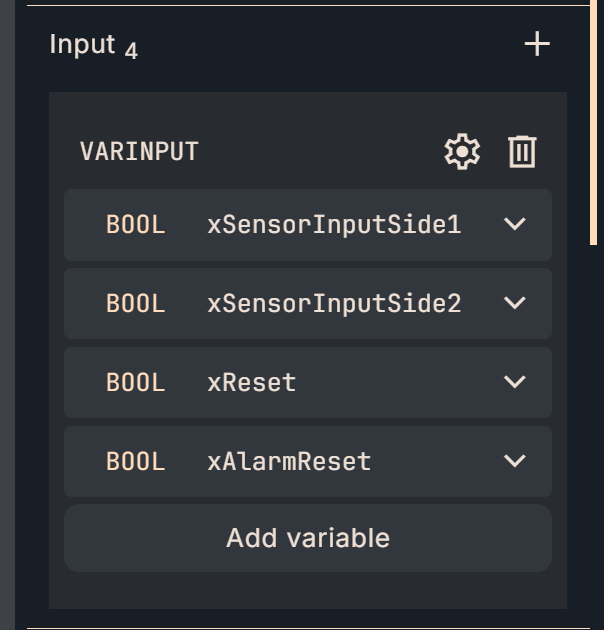Click the BOOL type of xAlarmReset
Viewport: 604px width, 630px height.
[x=135, y=461]
